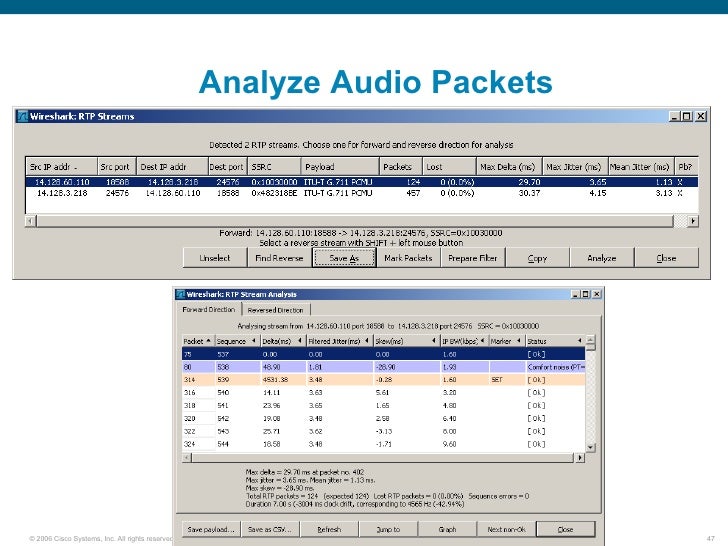Click the Graph button
Screen dimensions: 728x546
[447, 529]
